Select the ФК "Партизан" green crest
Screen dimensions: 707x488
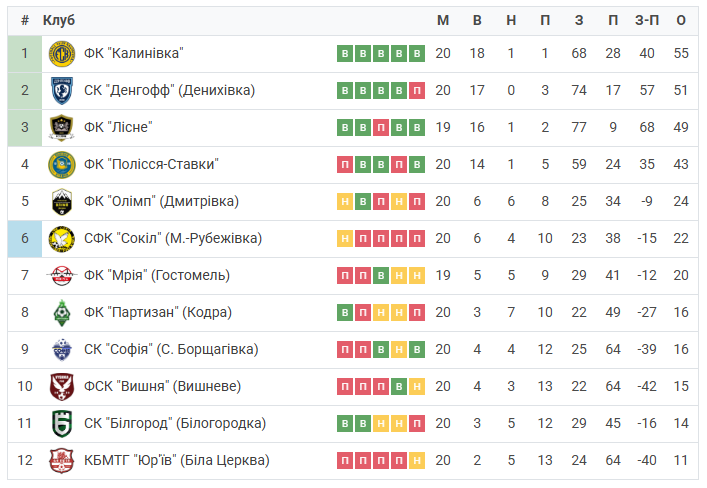62,313
